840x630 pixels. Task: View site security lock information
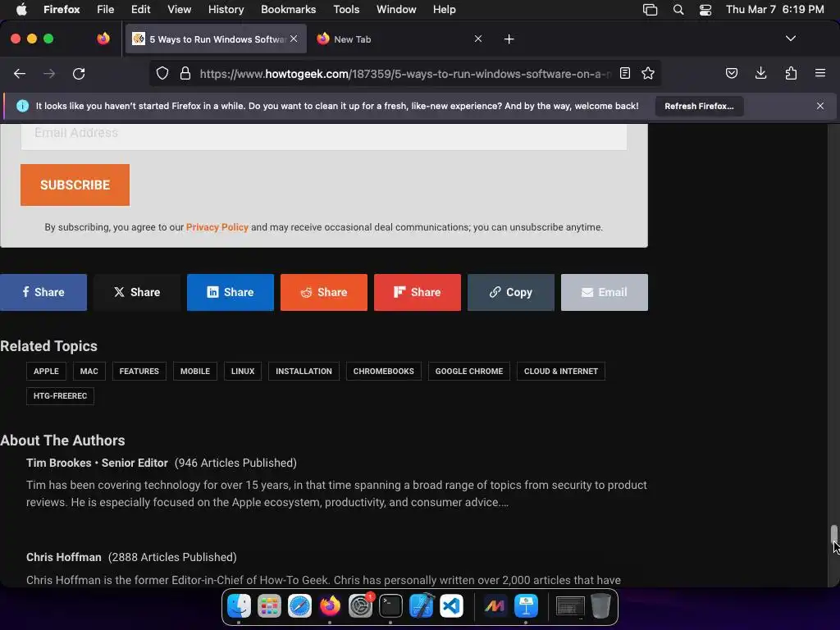(x=185, y=73)
